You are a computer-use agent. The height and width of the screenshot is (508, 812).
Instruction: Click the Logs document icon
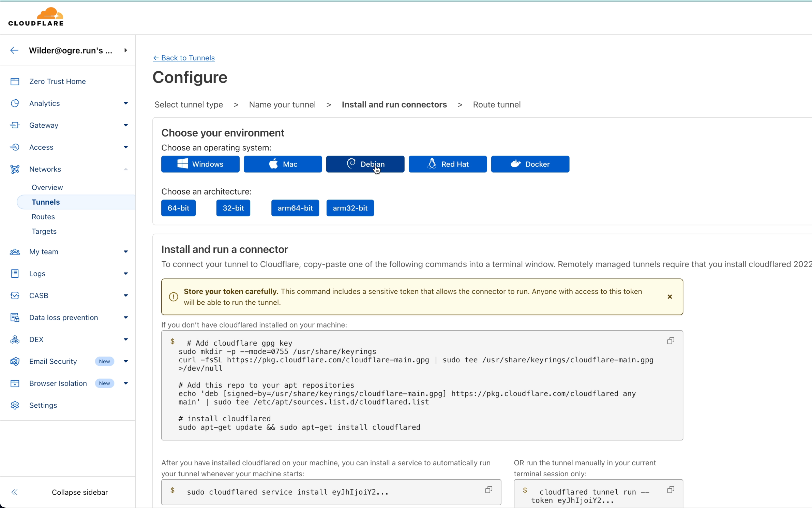tap(15, 274)
